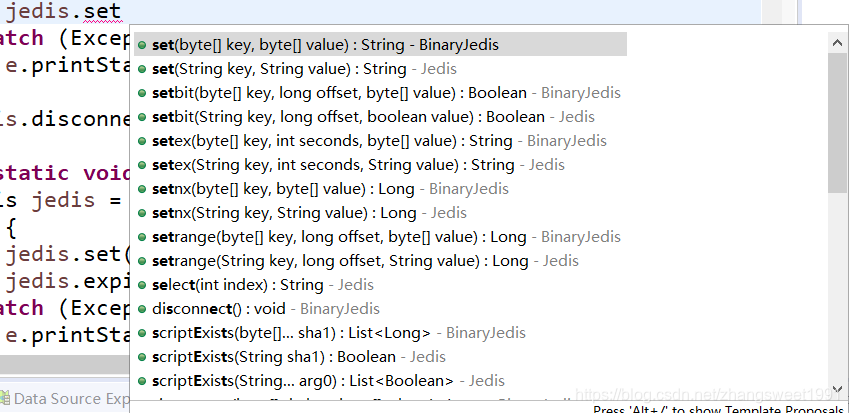Click green icon beside setbit String proposal
Image resolution: width=849 pixels, height=413 pixels.
click(142, 117)
